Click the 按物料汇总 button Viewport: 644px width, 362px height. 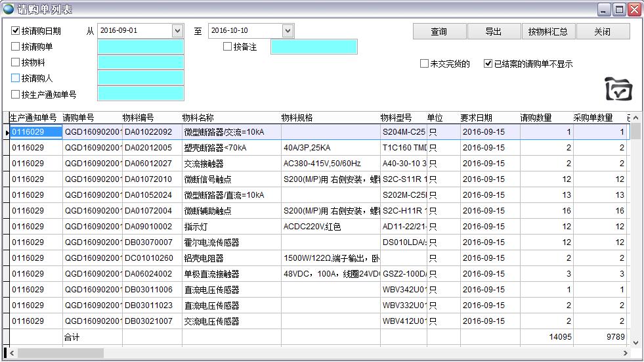coord(548,32)
